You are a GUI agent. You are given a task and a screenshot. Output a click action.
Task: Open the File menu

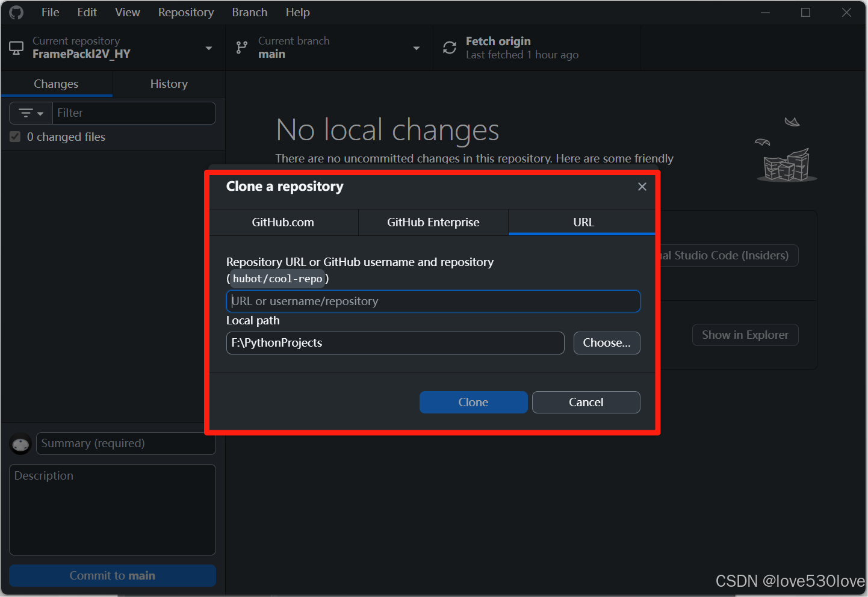tap(50, 13)
